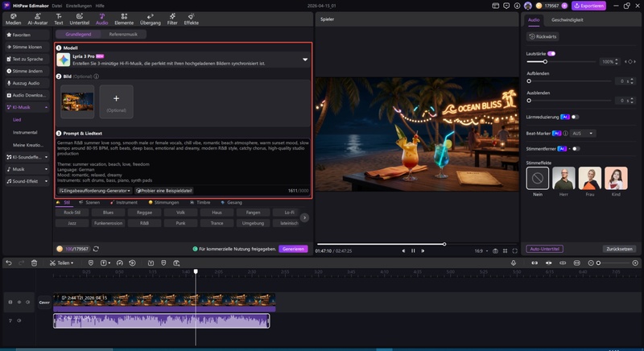Select the Frau voice effect thumbnail
The height and width of the screenshot is (351, 644).
pos(590,178)
